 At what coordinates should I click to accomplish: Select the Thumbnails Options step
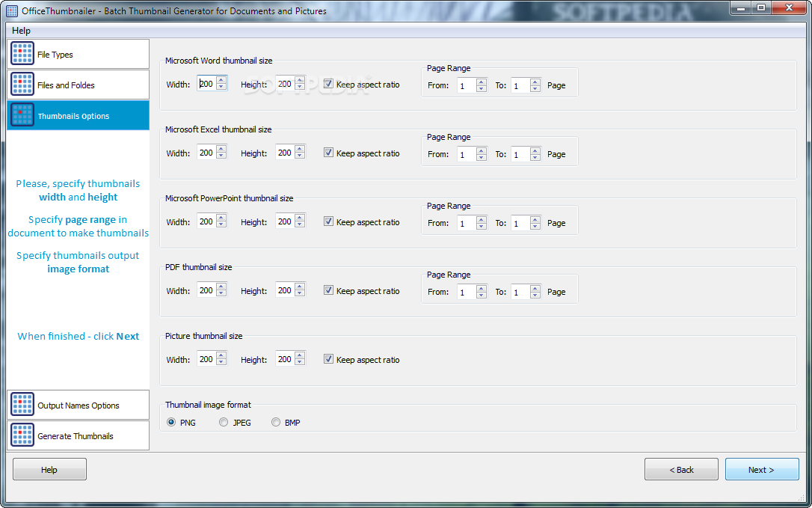(x=79, y=115)
